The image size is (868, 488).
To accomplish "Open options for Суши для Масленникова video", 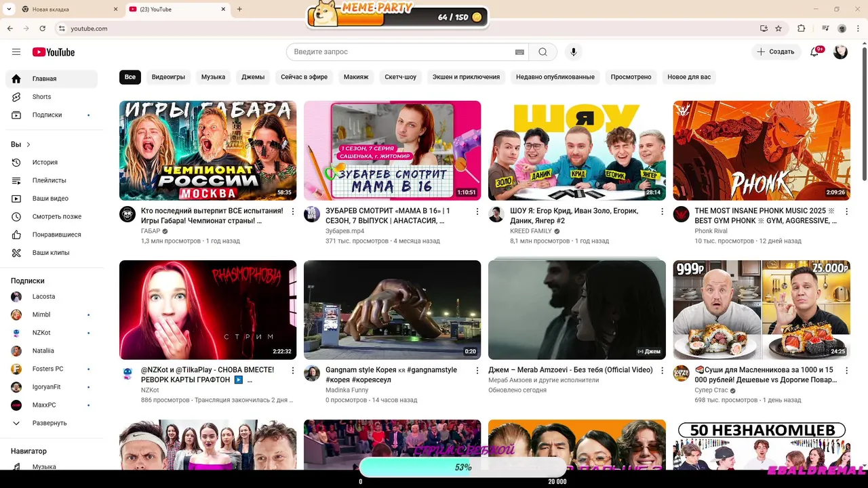I will tap(846, 371).
